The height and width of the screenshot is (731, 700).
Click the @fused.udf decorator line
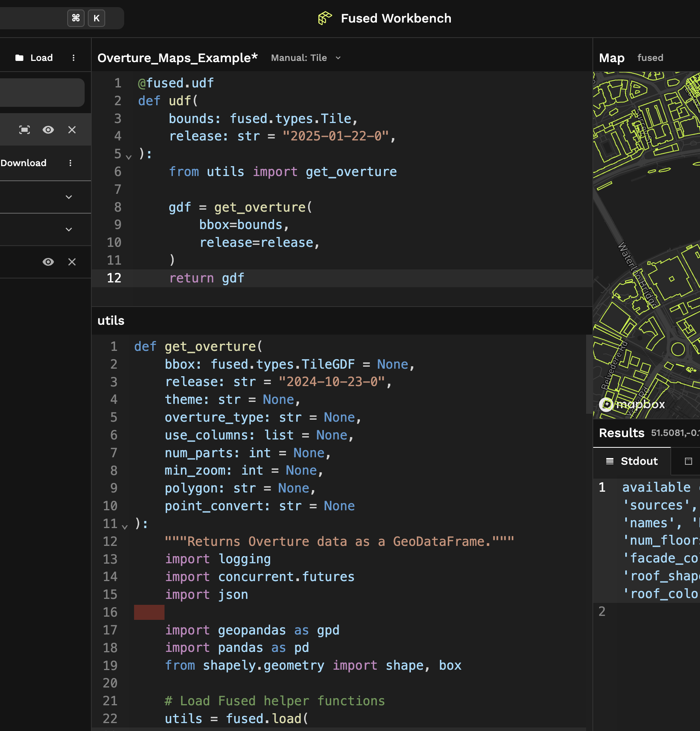coord(176,83)
